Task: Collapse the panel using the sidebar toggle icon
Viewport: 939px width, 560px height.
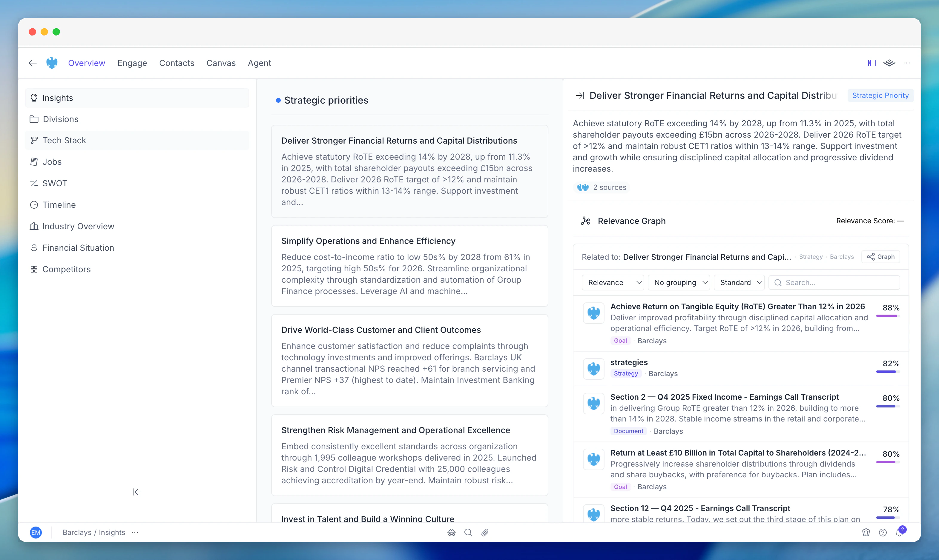Action: tap(872, 63)
